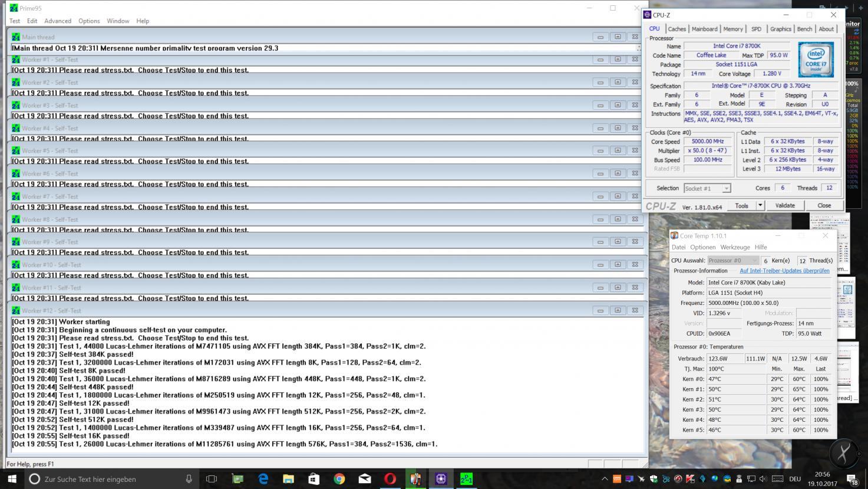
Task: Click the Worker #12 window icon
Action: coord(16,310)
